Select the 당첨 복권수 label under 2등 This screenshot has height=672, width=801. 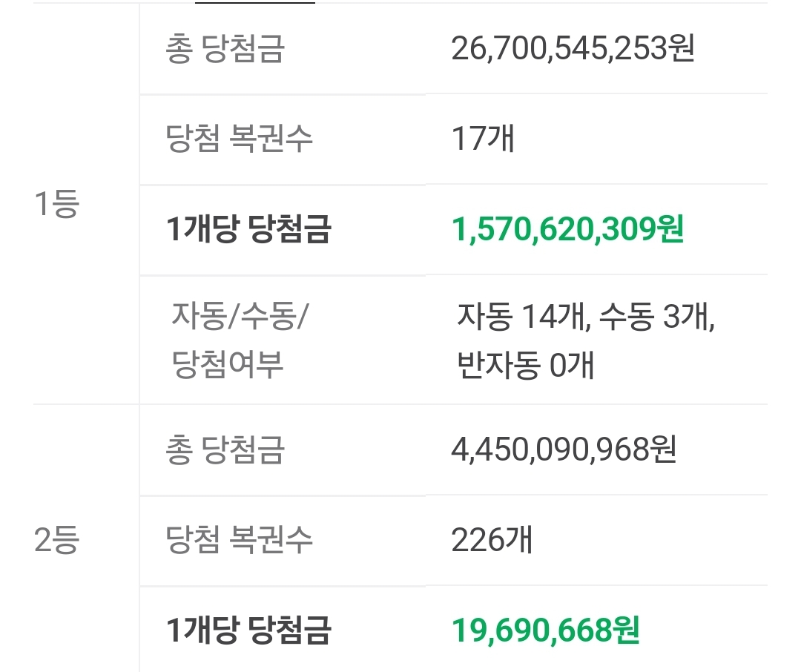[239, 540]
